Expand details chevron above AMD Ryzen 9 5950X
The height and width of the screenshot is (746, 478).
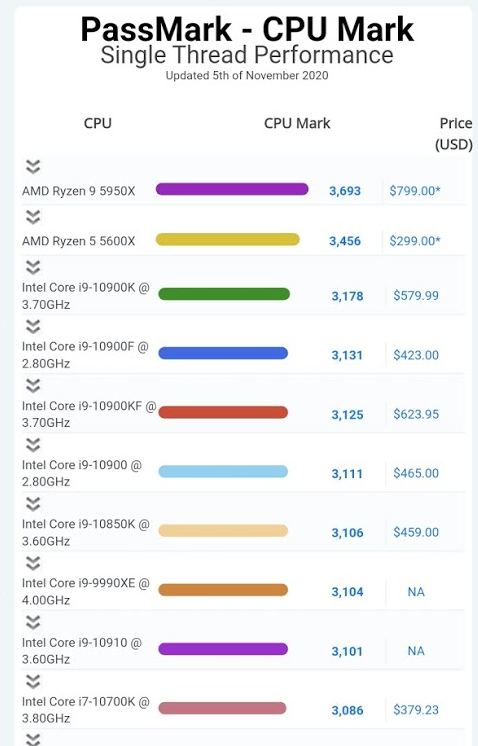(x=33, y=167)
